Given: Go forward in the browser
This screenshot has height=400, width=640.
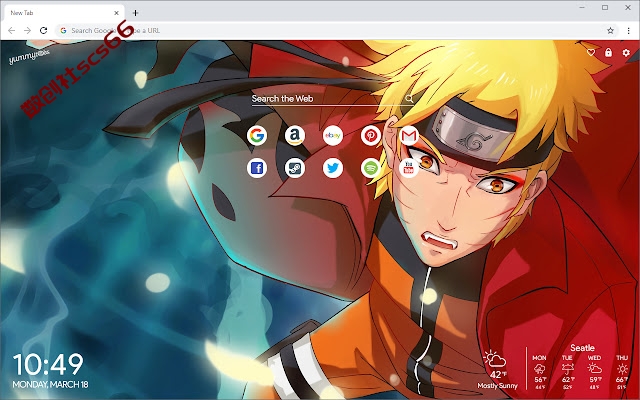Looking at the screenshot, I should (27, 31).
